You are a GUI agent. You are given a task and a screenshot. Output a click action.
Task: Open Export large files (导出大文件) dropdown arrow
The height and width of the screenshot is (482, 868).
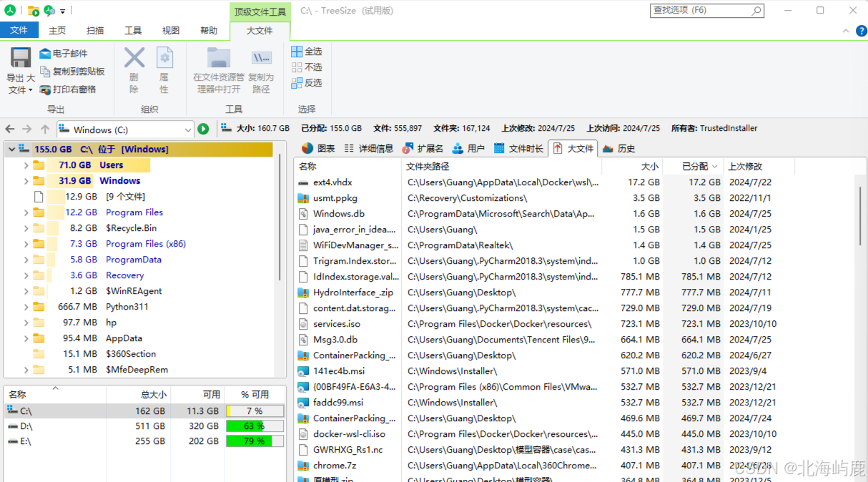[30, 91]
